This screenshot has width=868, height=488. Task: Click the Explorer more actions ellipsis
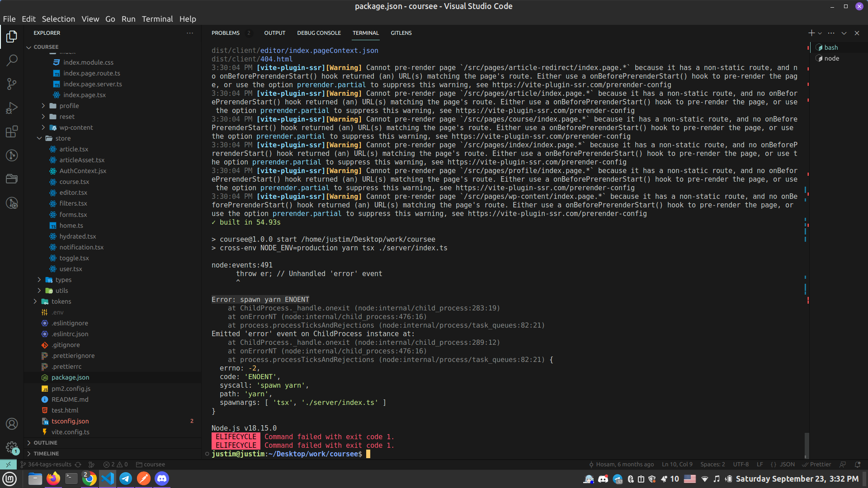point(190,33)
